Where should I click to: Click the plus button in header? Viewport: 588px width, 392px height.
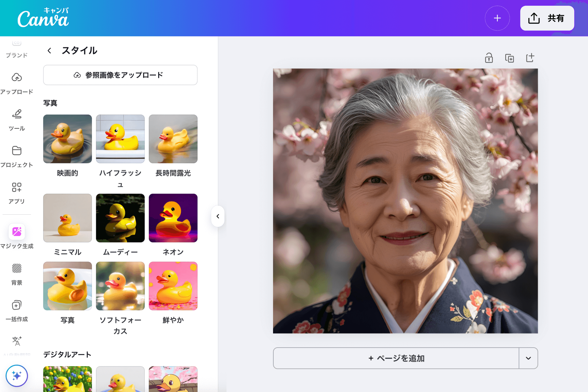(497, 18)
